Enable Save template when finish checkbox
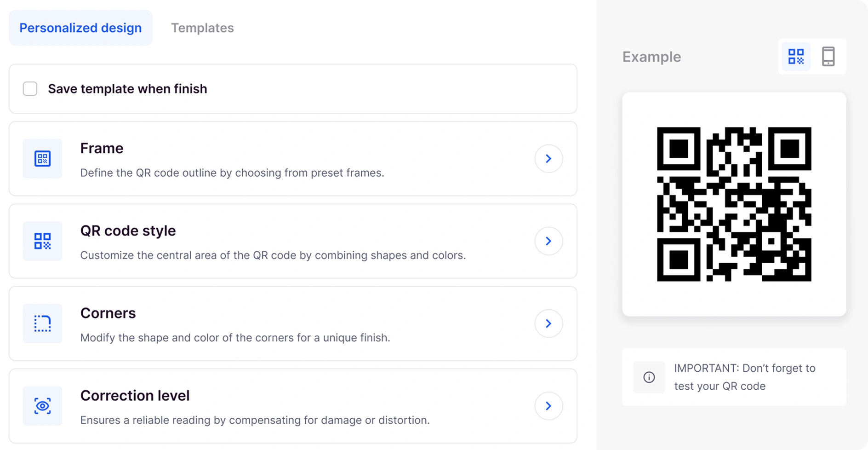The width and height of the screenshot is (868, 450). click(30, 89)
